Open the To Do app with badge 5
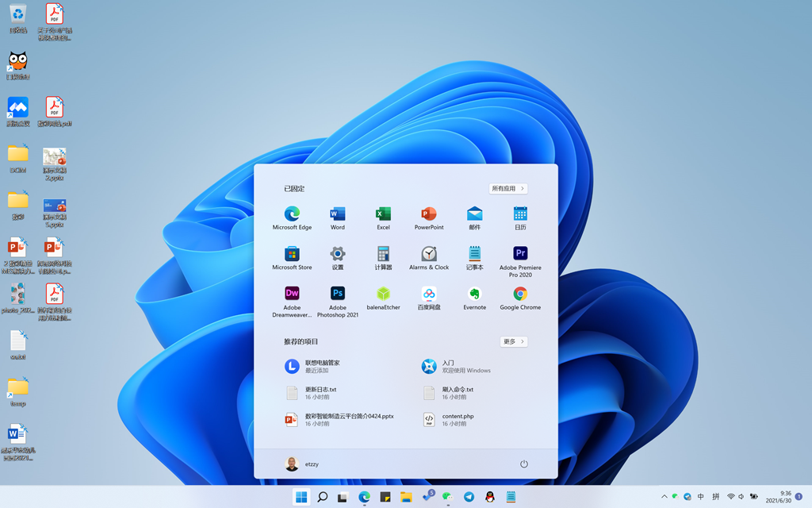Viewport: 812px width, 508px height. click(427, 496)
